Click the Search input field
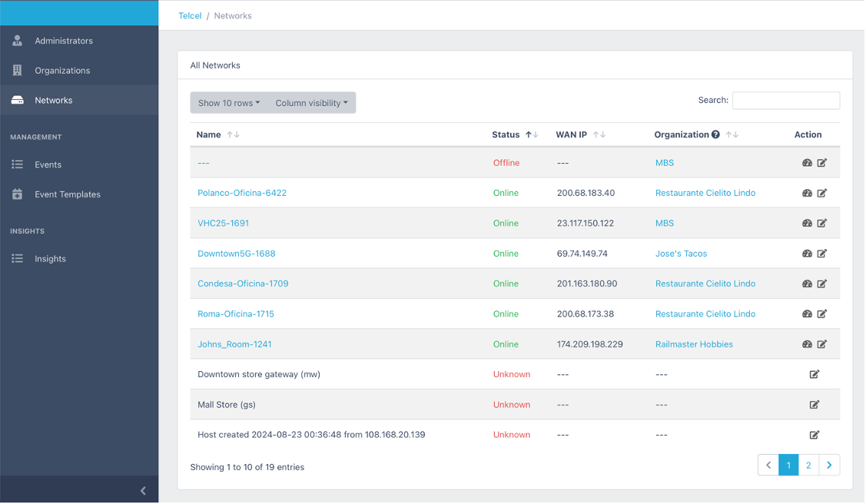This screenshot has width=866, height=504. pyautogui.click(x=786, y=101)
